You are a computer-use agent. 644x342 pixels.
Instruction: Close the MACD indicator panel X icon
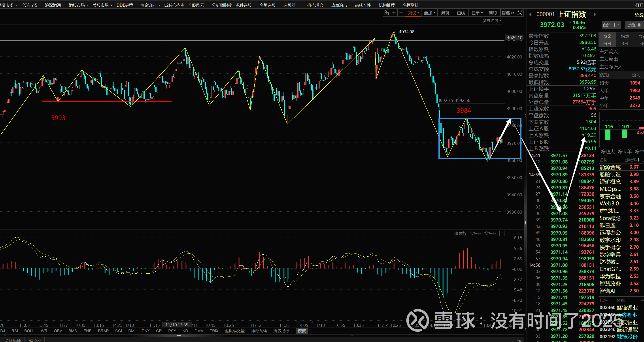(502, 233)
